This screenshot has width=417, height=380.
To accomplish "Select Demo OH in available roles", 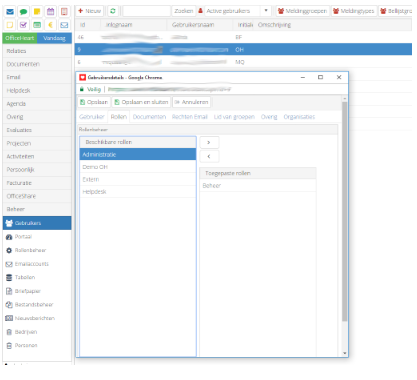I will click(138, 167).
